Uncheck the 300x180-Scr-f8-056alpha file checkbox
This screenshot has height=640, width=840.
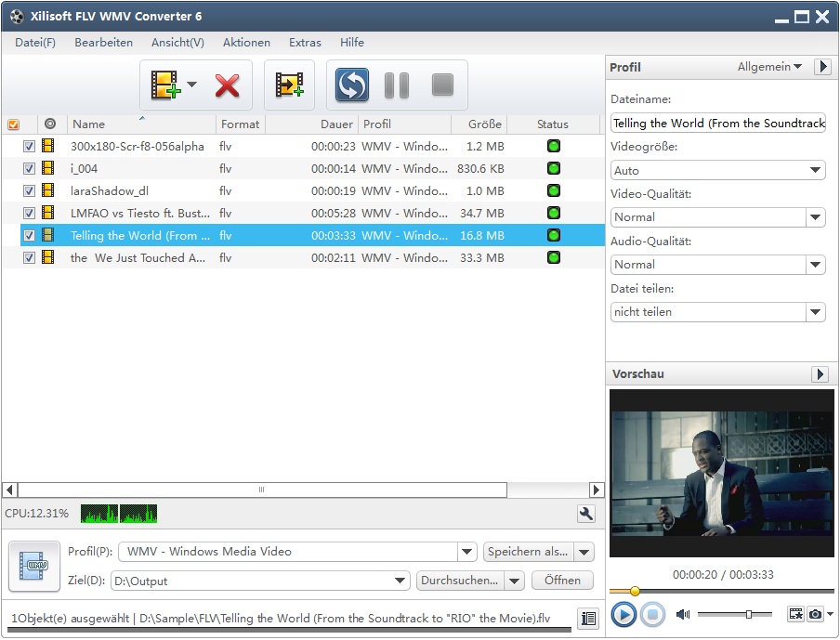click(x=29, y=146)
